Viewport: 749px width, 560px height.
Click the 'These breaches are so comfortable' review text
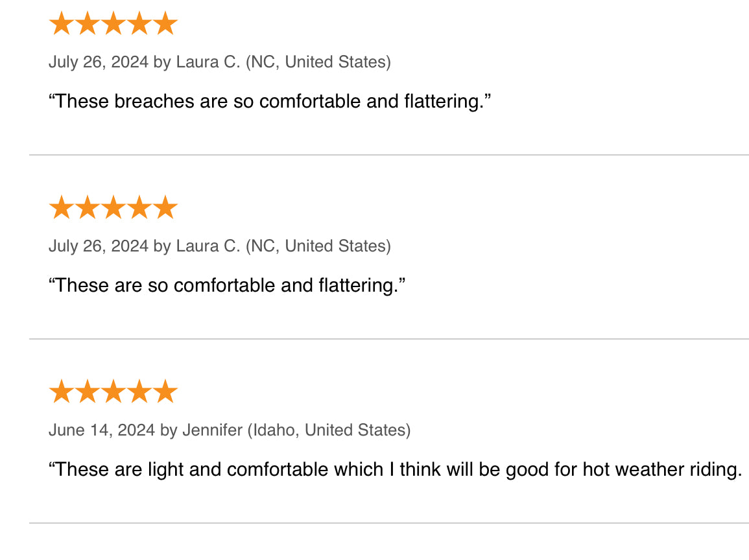point(270,102)
